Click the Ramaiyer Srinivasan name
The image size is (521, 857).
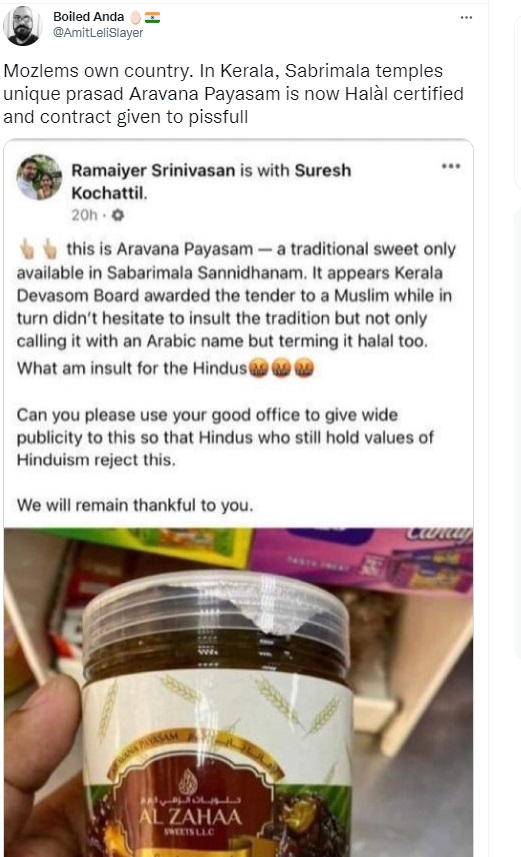coord(153,171)
